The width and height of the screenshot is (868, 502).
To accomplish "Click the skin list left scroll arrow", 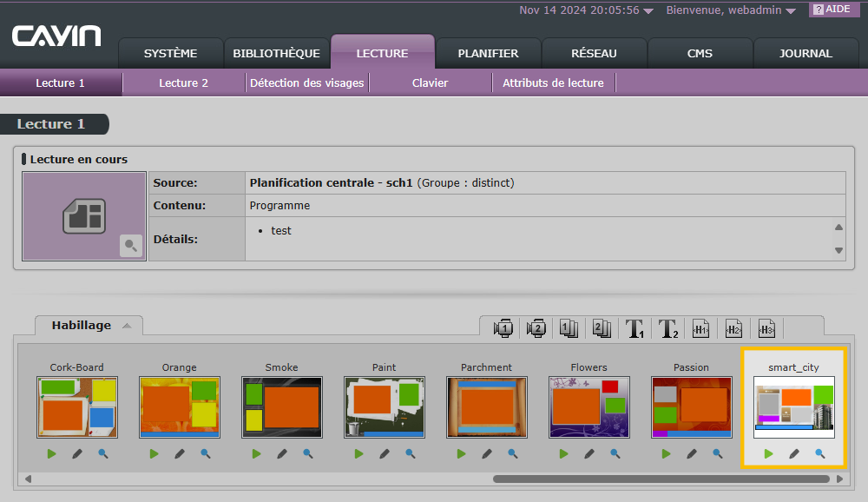I will point(28,479).
